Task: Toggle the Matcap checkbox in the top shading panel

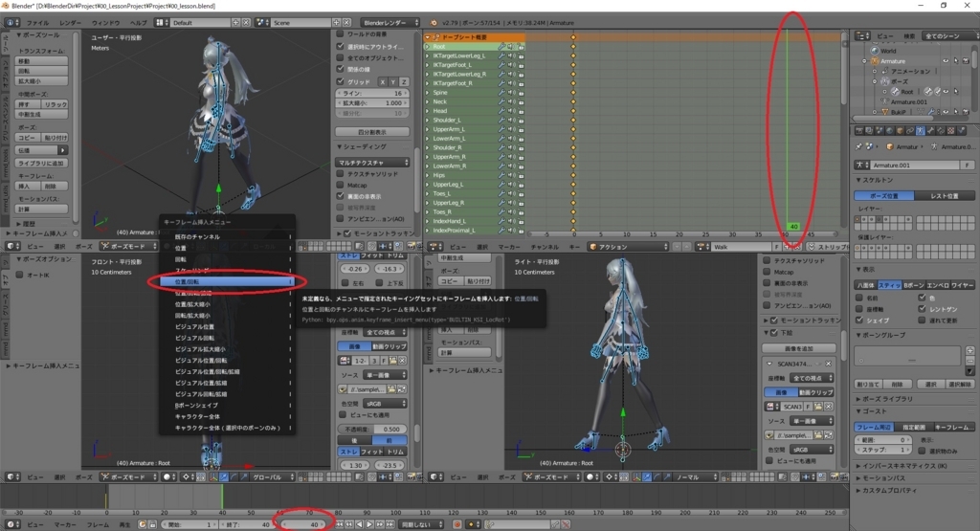Action: pos(341,185)
